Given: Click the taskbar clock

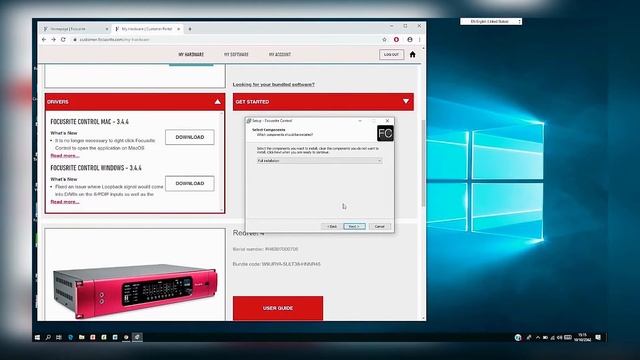Looking at the screenshot, I should (x=582, y=337).
